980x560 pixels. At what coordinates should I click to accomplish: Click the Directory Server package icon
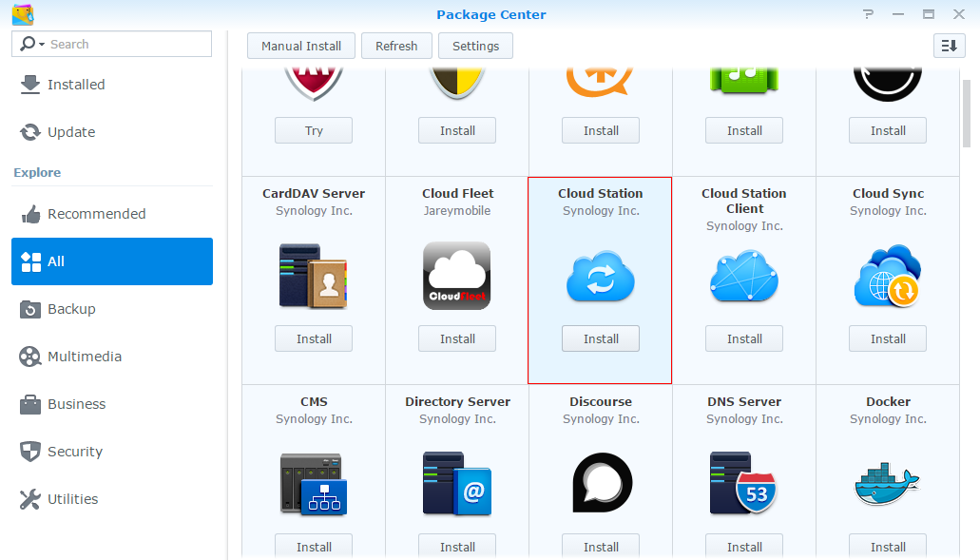[457, 484]
